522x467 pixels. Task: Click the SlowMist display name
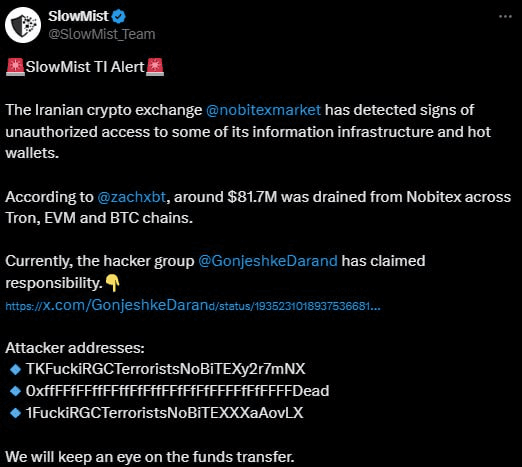click(x=78, y=16)
